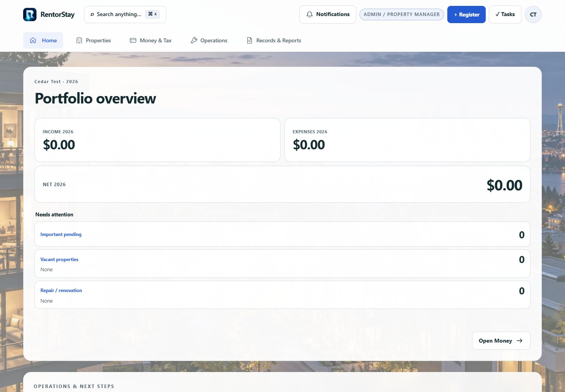Click the checkmark icon on Tasks
The height and width of the screenshot is (392, 565).
click(x=498, y=14)
